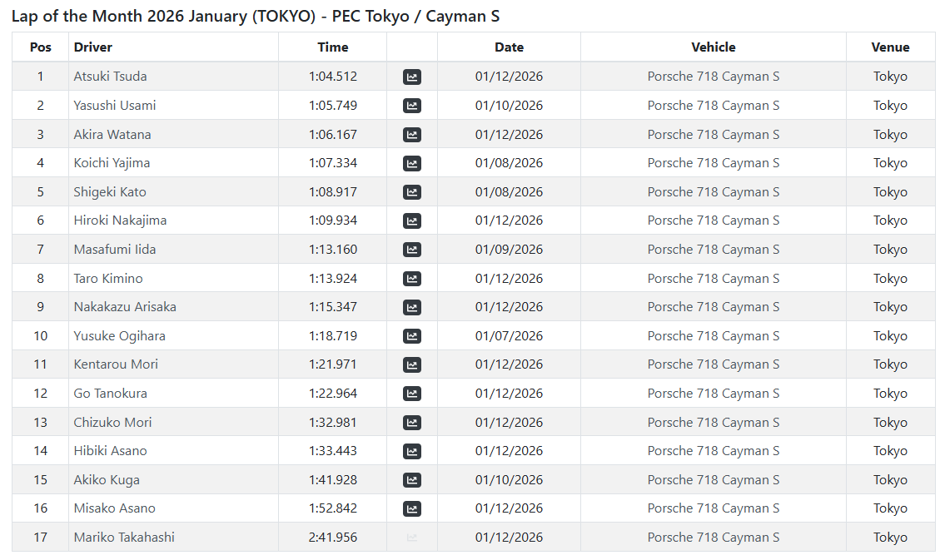This screenshot has width=945, height=560.
Task: View lap graph for Koichi Yajima
Action: point(411,163)
